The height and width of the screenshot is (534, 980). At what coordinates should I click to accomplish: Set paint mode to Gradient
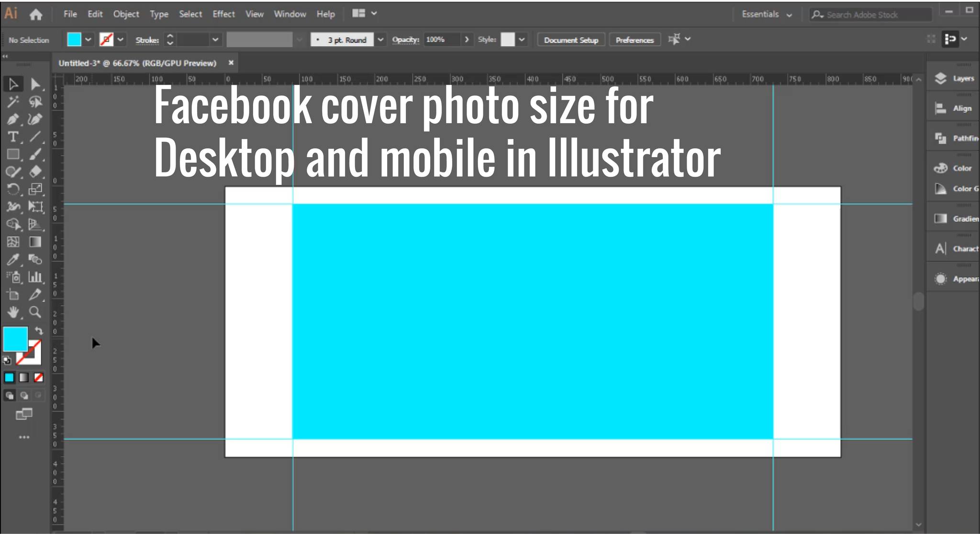[x=24, y=377]
